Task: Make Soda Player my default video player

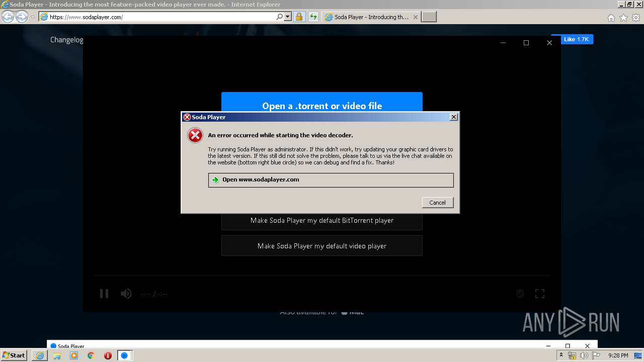Action: (322, 246)
